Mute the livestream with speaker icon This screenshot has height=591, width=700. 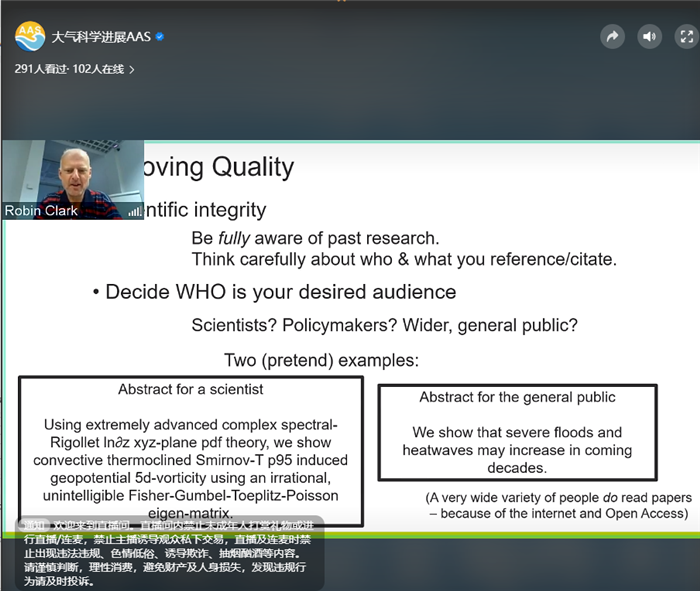coord(650,37)
